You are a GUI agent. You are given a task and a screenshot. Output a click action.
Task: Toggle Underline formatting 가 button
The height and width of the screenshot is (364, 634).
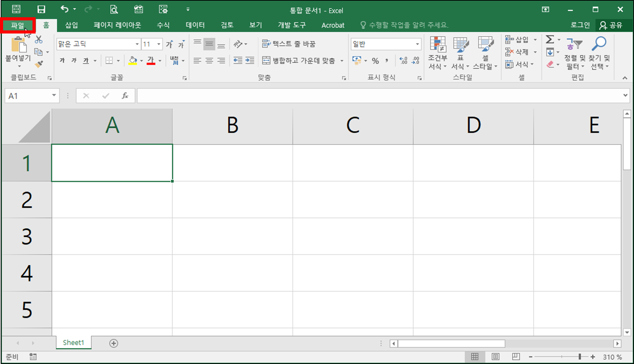(86, 60)
